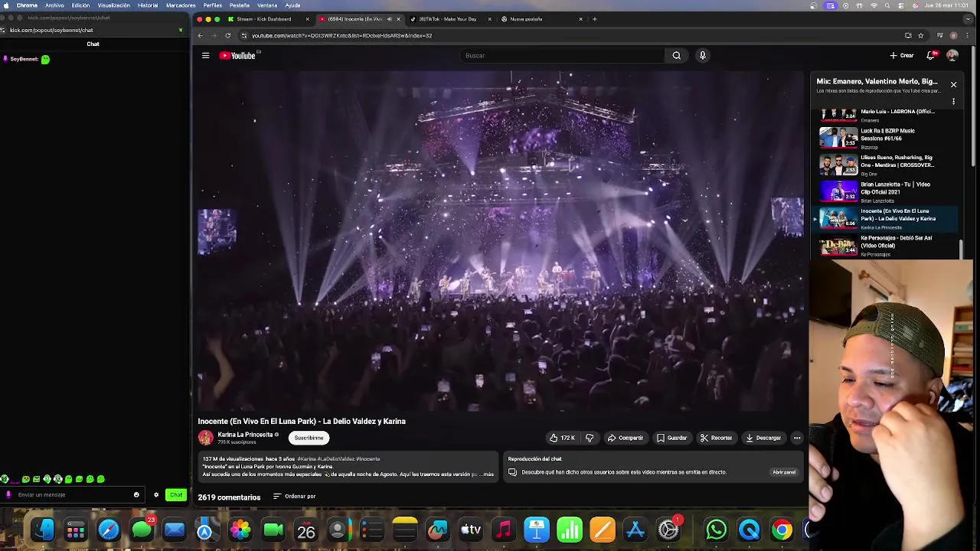Click the Karina La Princesita channel avatar

coord(205,438)
